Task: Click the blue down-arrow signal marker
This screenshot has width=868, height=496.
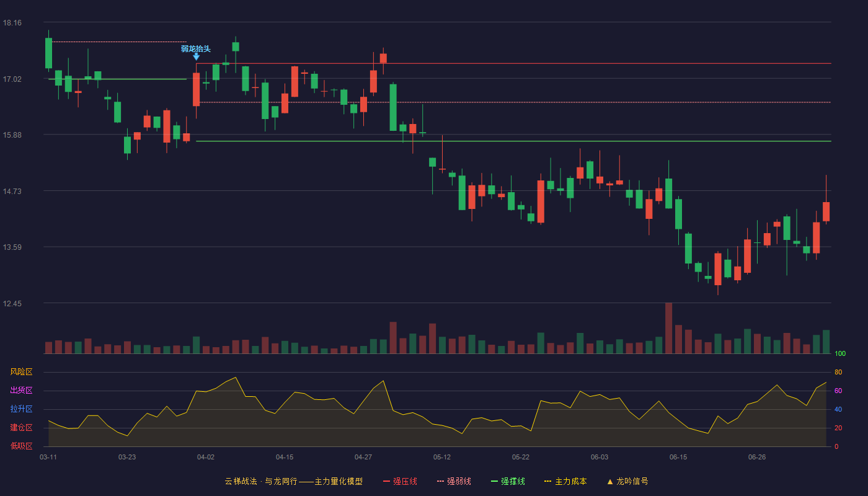Action: 196,56
